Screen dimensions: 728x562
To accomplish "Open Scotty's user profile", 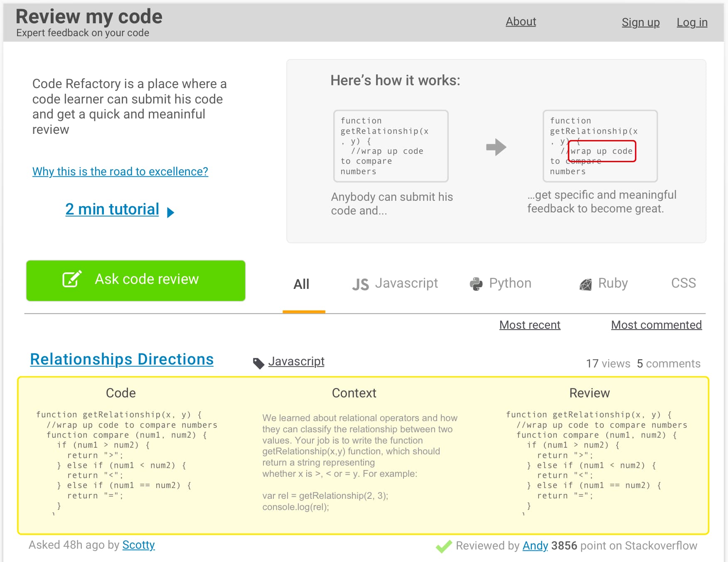I will (x=138, y=545).
